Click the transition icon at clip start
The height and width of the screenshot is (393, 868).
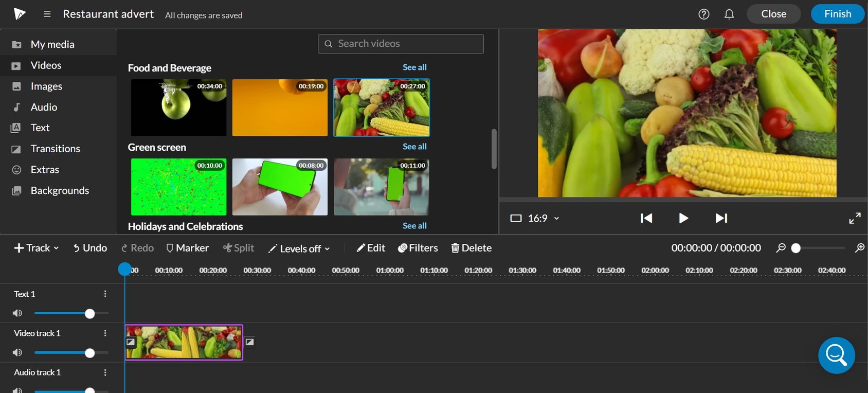pos(131,342)
